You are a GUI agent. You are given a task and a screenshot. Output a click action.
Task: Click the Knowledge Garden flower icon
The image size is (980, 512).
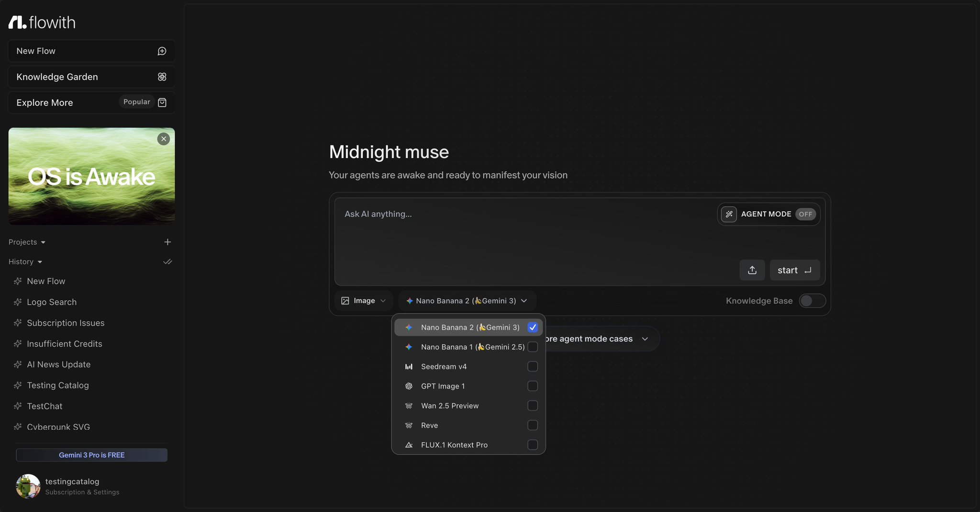[162, 77]
